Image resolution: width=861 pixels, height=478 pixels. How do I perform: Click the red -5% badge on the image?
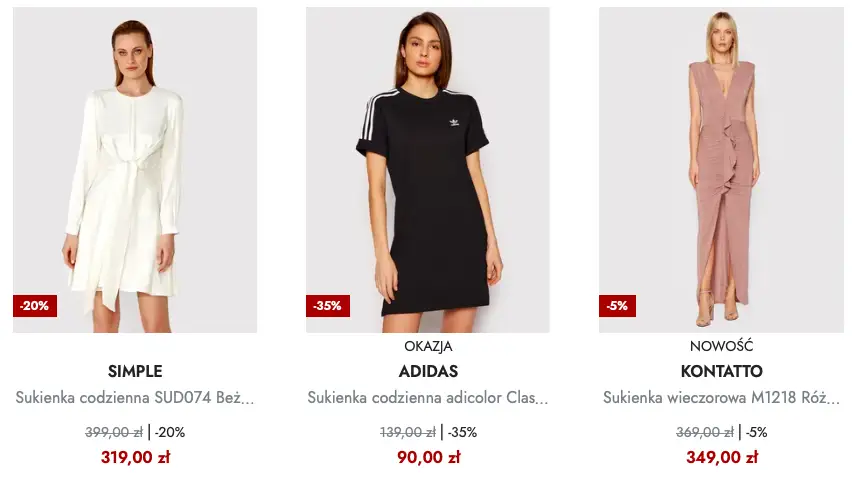tap(618, 306)
